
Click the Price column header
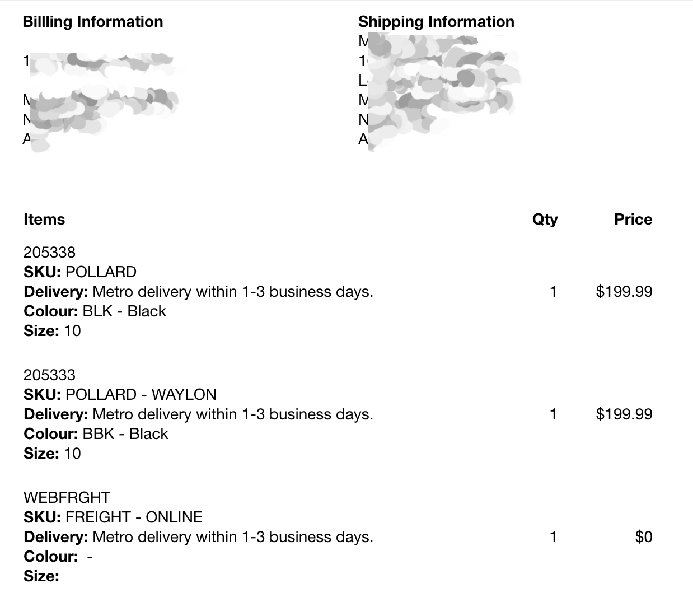[x=633, y=220]
